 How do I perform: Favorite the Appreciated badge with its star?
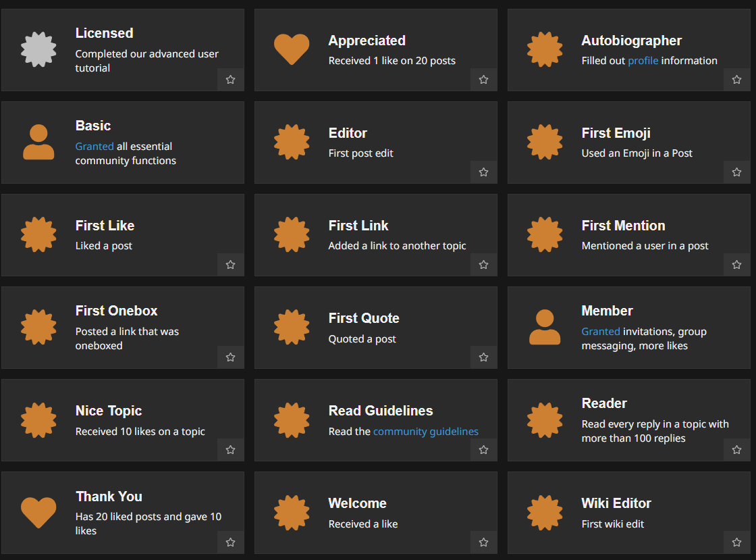[x=483, y=80]
